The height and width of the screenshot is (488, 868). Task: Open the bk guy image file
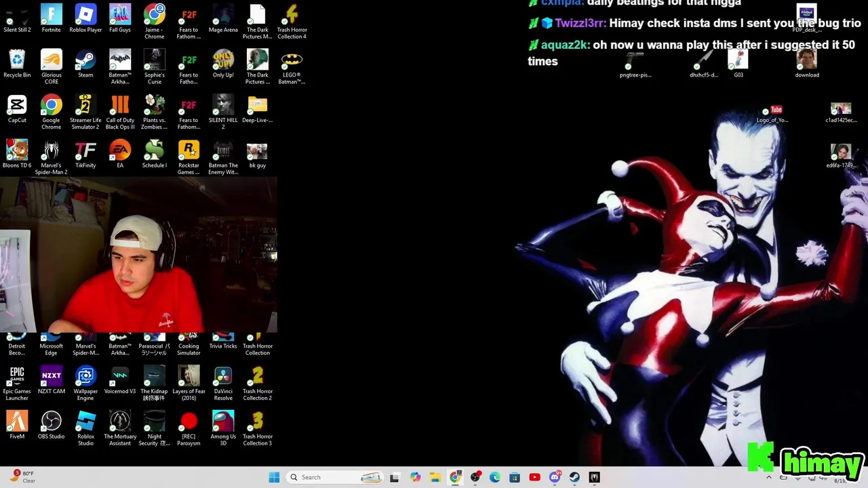(258, 155)
